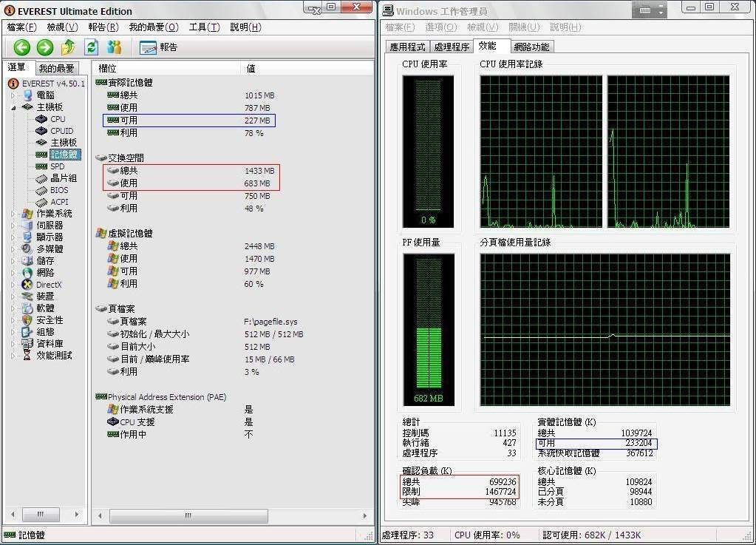Open the SPD memory module icon

coord(41,166)
